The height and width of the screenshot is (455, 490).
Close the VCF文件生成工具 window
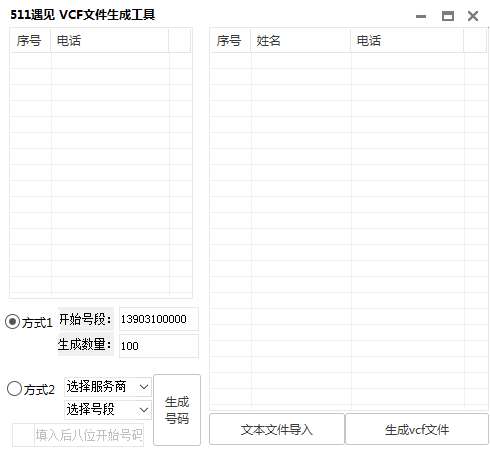tap(473, 16)
